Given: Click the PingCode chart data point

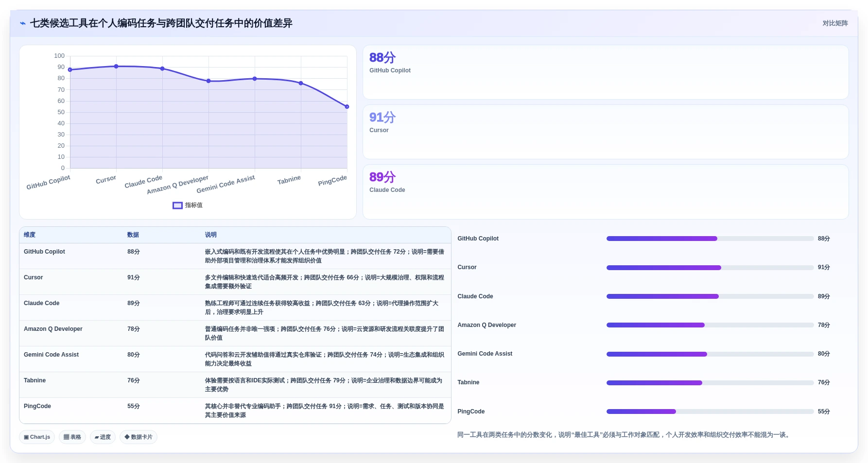Looking at the screenshot, I should coord(347,107).
